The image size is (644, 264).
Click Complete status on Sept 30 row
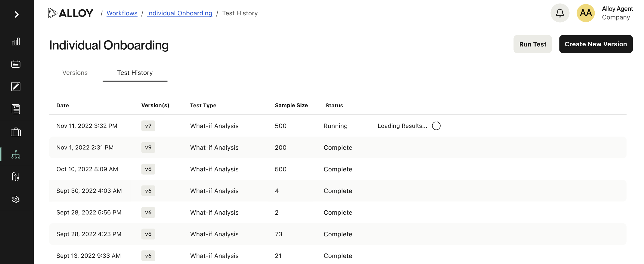coord(338,191)
